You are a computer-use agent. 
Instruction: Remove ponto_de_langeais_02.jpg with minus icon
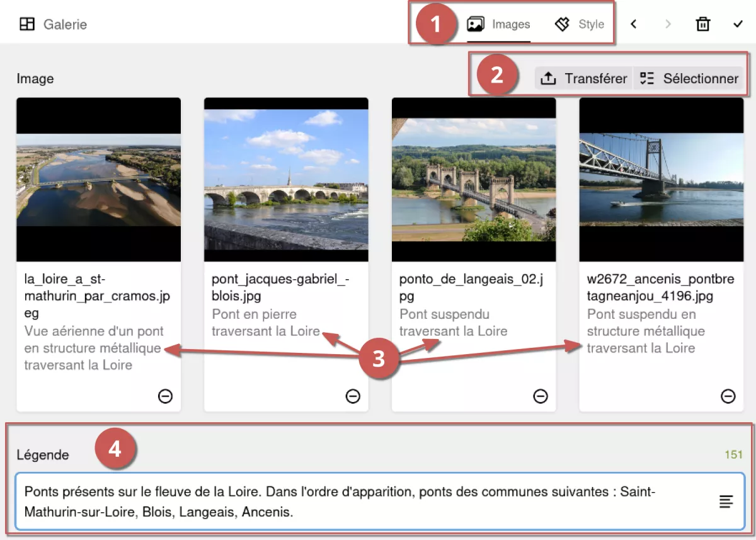tap(541, 396)
